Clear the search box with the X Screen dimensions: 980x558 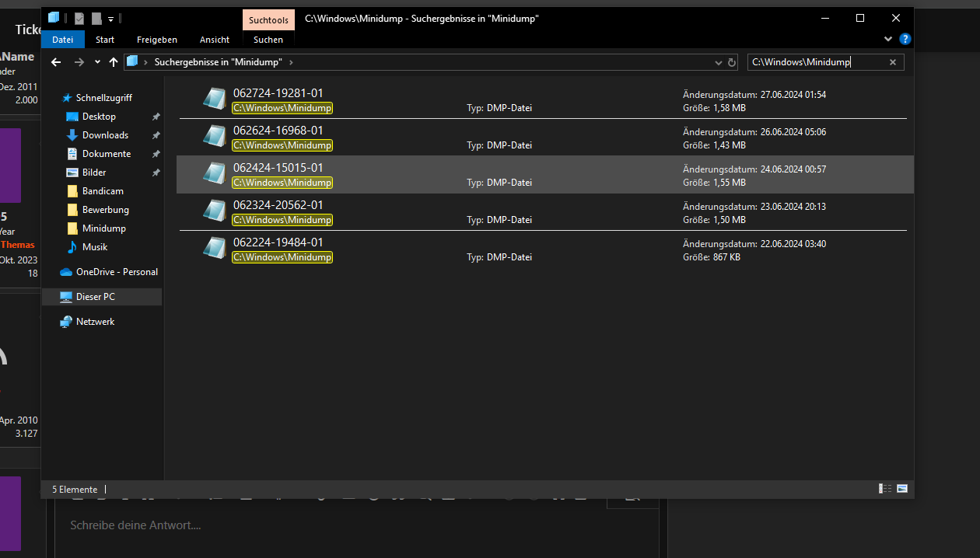(x=893, y=62)
